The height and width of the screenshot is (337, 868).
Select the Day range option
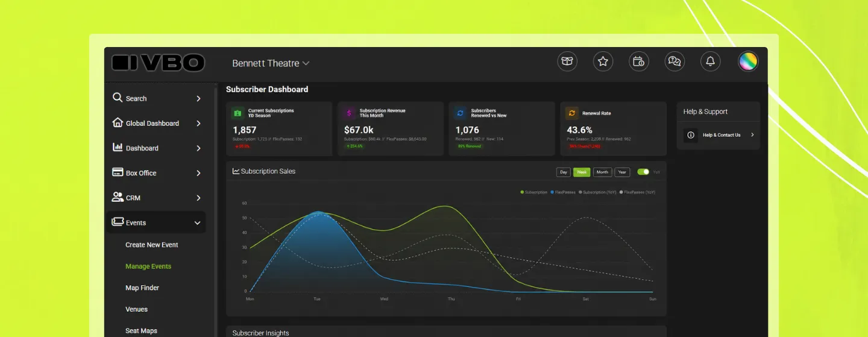[564, 172]
